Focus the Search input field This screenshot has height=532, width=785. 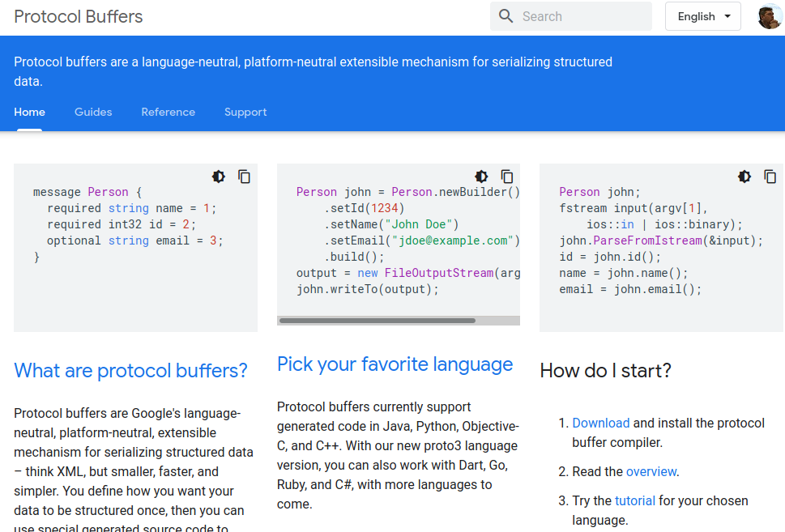click(x=571, y=16)
